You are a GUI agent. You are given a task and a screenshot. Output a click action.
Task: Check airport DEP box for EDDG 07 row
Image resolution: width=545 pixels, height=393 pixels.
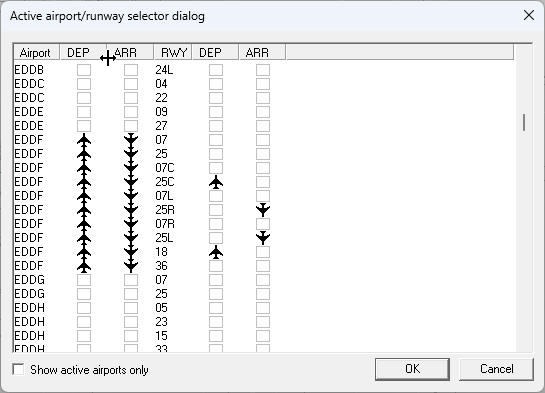pyautogui.click(x=84, y=280)
